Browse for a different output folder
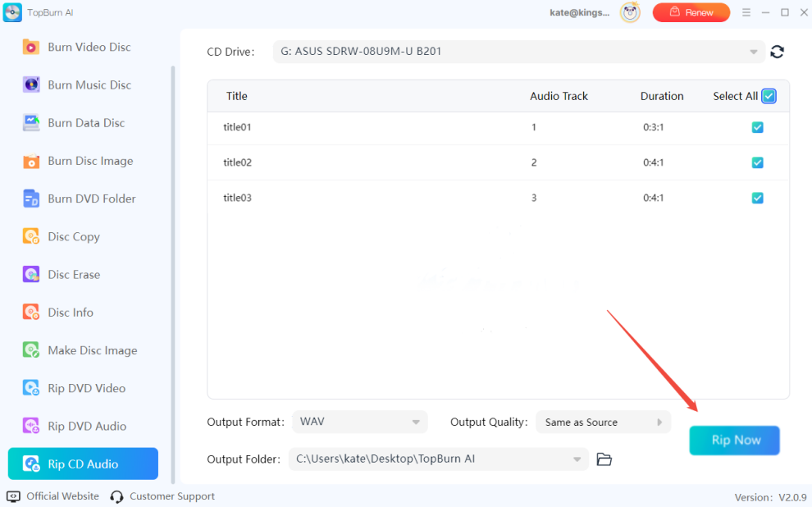The height and width of the screenshot is (507, 812). coord(604,459)
